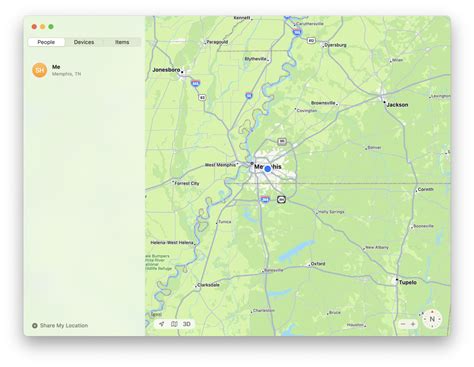
Task: Maximize window with the green button
Action: pos(51,26)
